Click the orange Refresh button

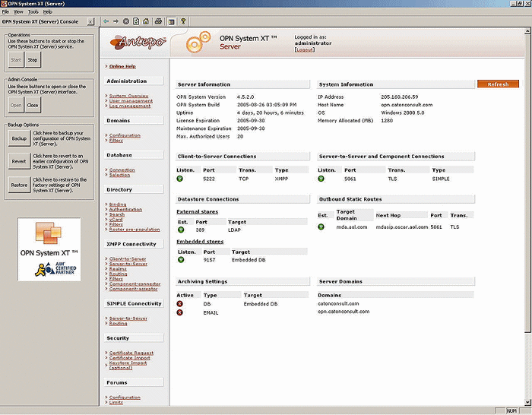pyautogui.click(x=498, y=84)
